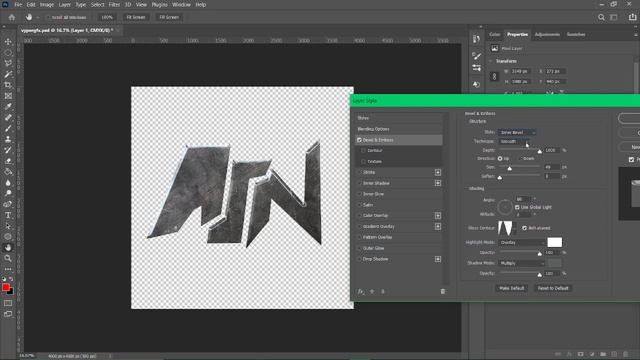The width and height of the screenshot is (640, 360).
Task: Open the Shadow Mode color swatch
Action: point(555,263)
